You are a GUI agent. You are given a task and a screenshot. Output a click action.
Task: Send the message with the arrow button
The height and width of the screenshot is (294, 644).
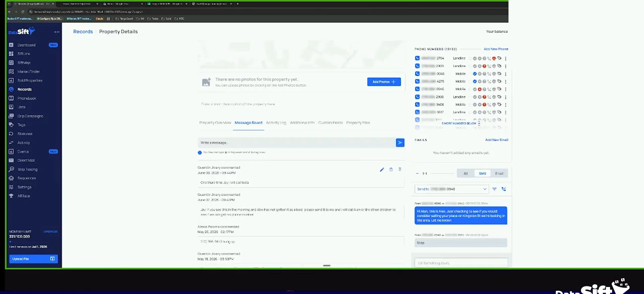[400, 143]
